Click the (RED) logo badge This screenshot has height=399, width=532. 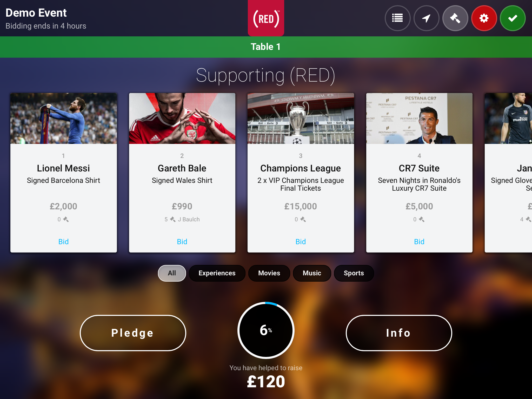point(266,18)
